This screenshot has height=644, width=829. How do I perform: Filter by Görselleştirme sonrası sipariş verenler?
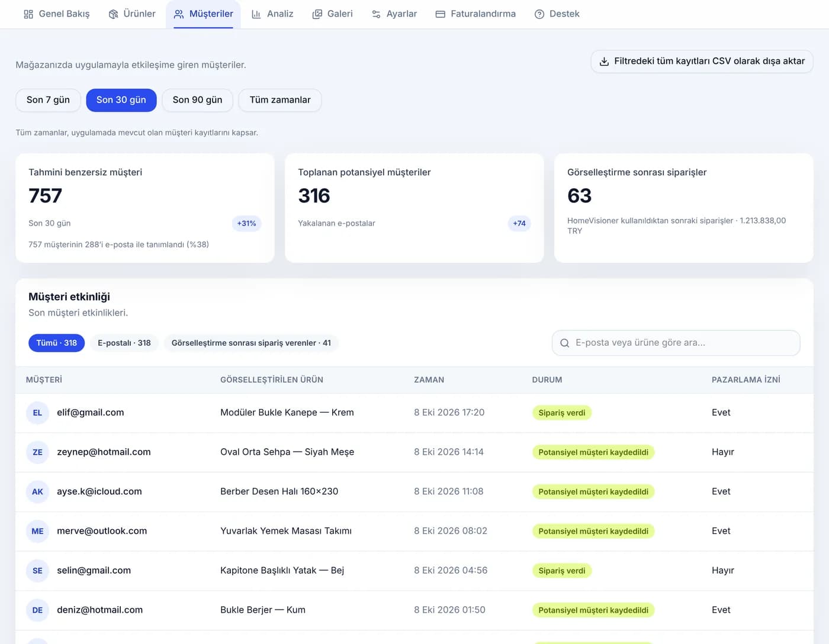[251, 343]
